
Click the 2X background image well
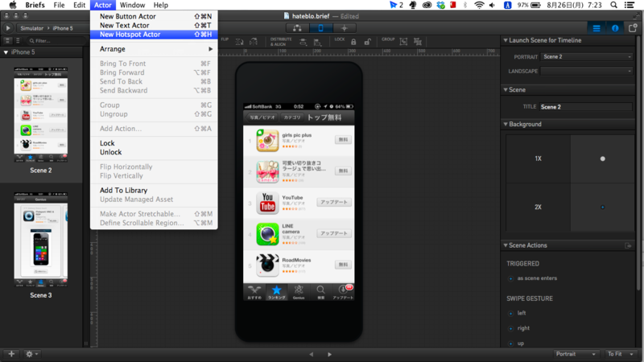click(602, 208)
